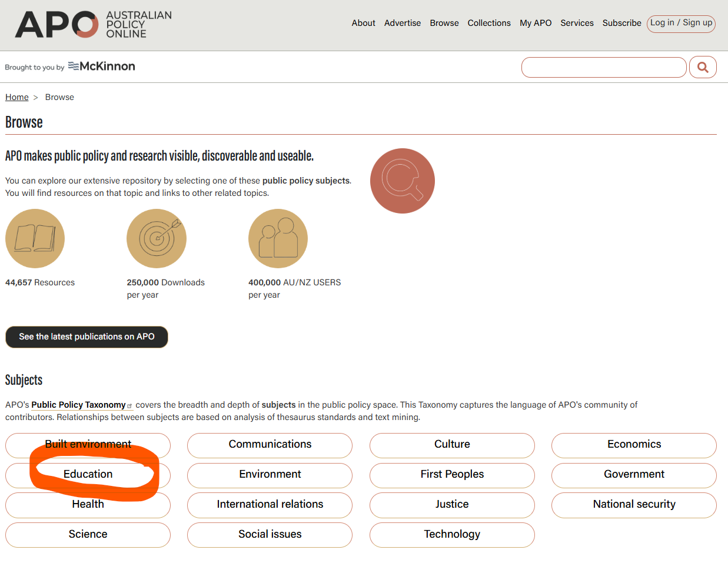The image size is (728, 563).
Task: Browse the First Peoples subject
Action: (452, 474)
